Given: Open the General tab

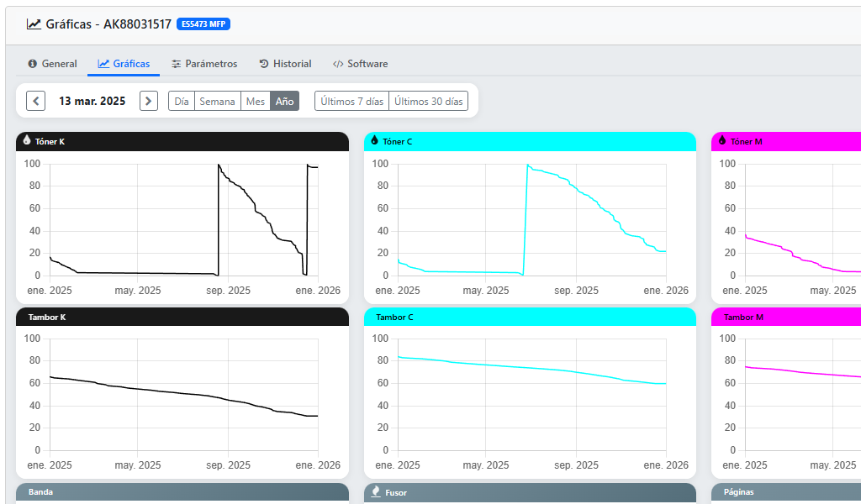Looking at the screenshot, I should tap(53, 64).
